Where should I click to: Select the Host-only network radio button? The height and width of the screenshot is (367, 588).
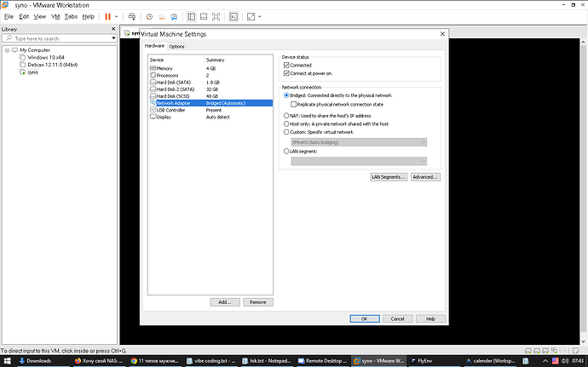(x=286, y=123)
